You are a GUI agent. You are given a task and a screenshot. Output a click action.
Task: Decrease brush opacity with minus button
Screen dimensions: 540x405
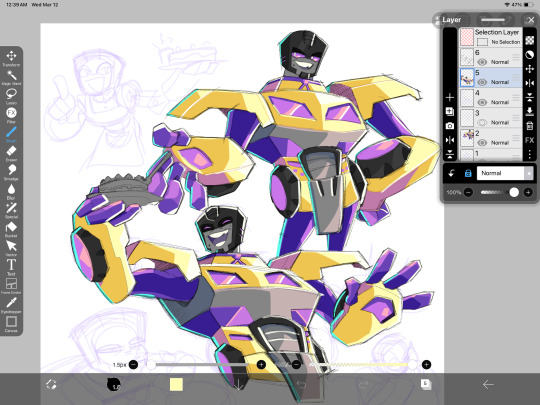point(297,364)
